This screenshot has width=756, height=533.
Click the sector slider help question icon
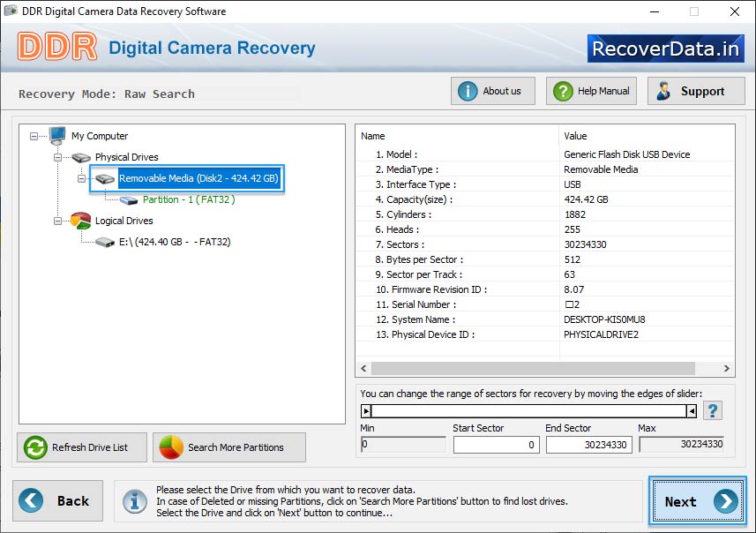713,411
